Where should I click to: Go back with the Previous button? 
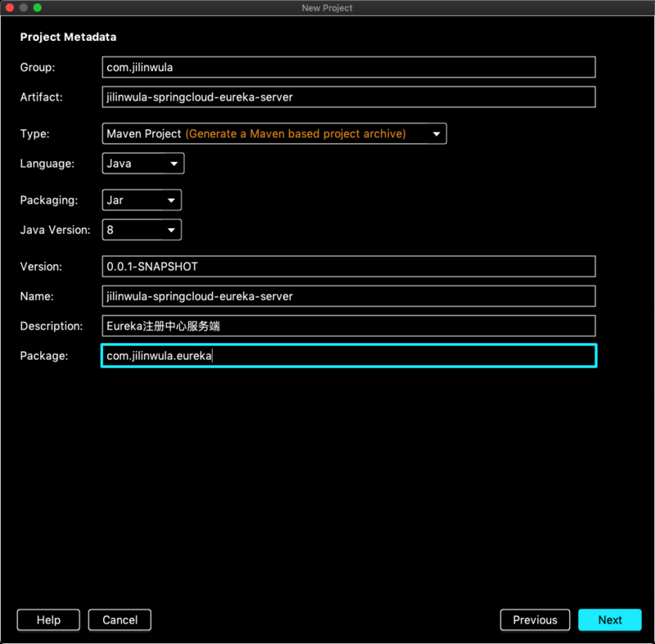535,619
